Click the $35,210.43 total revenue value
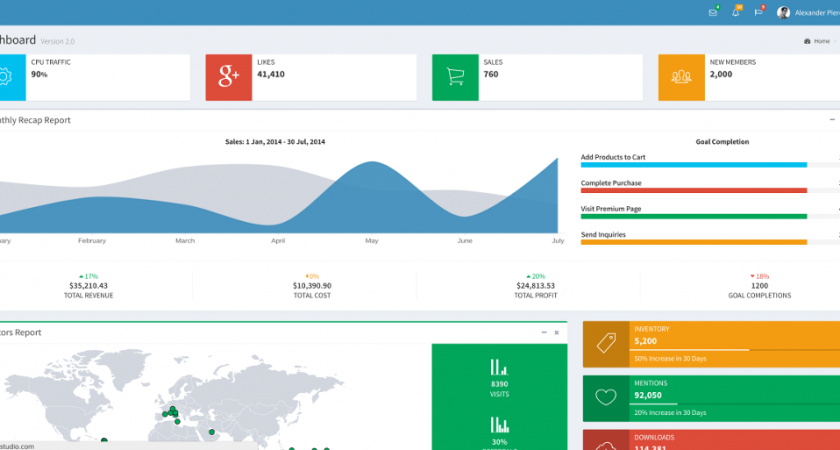 coord(88,286)
